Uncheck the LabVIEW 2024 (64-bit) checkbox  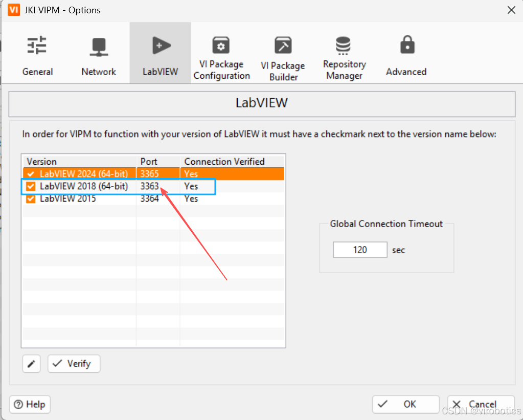(30, 173)
